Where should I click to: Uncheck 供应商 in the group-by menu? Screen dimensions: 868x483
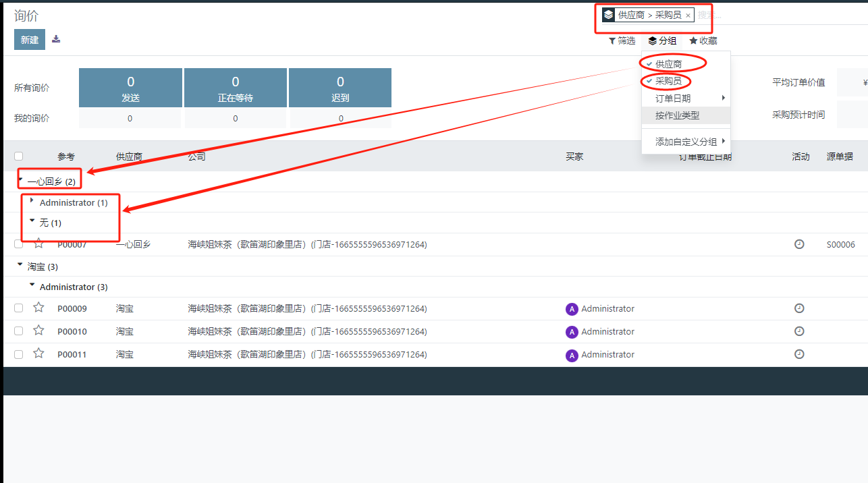click(x=668, y=64)
